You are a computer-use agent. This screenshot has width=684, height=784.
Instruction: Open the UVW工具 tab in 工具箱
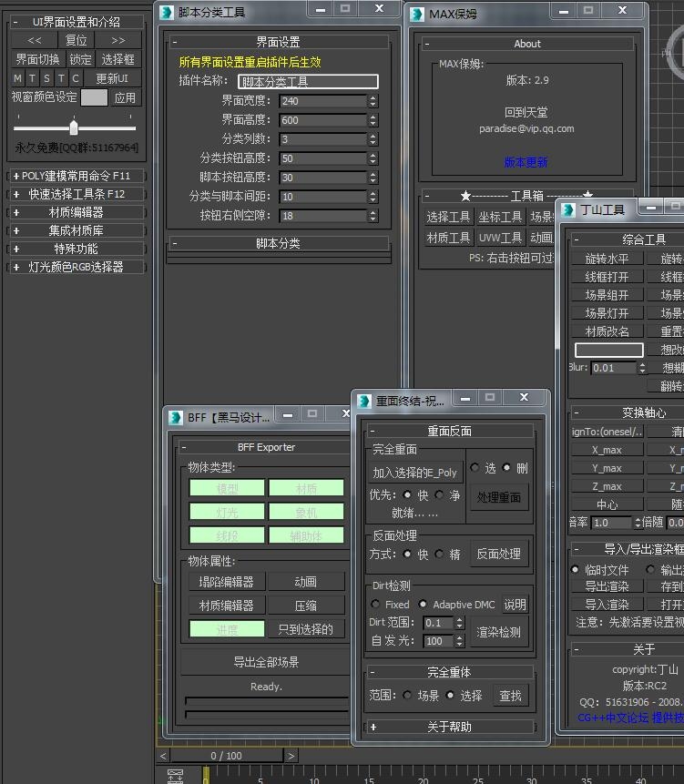tap(500, 238)
